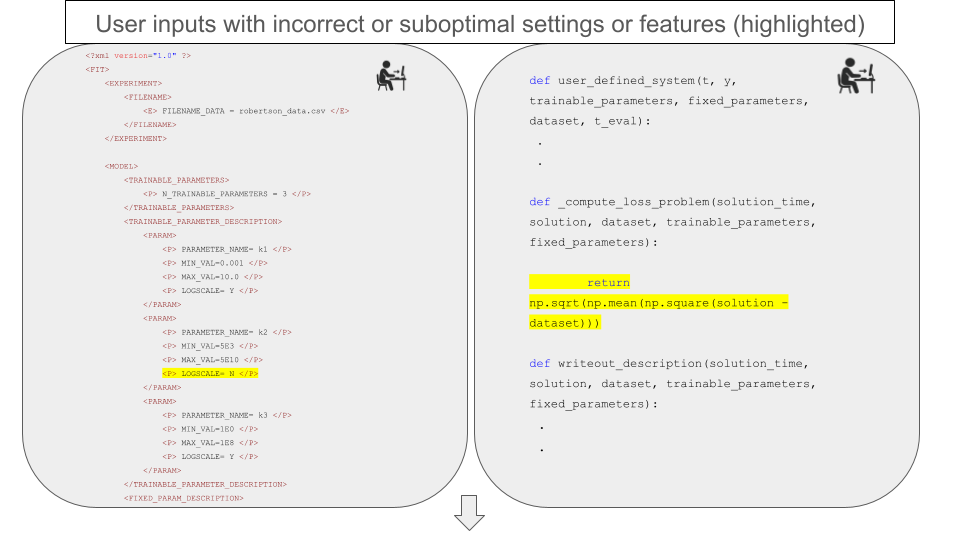
Task: Click the highlighted np.sqrt return statement
Action: click(659, 303)
